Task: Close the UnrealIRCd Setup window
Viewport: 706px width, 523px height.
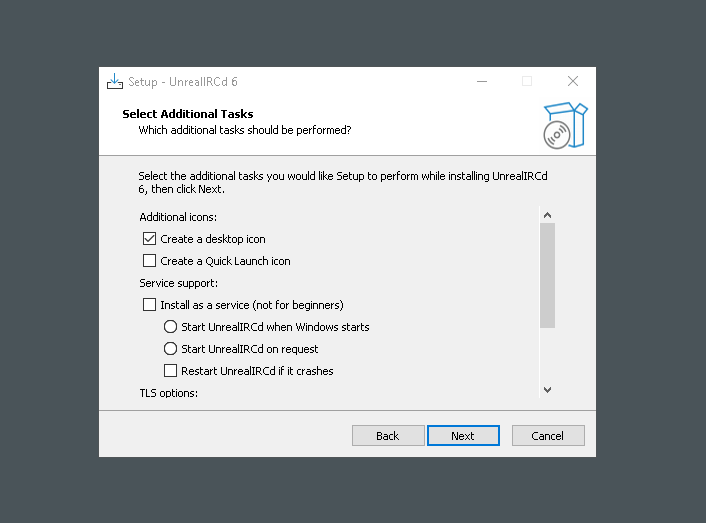Action: (x=573, y=81)
